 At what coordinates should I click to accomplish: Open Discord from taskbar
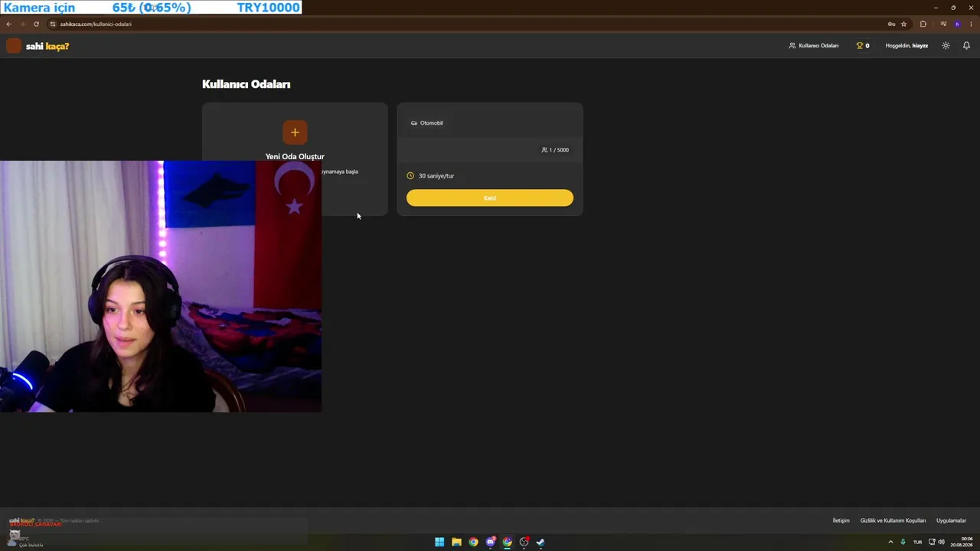pyautogui.click(x=491, y=542)
